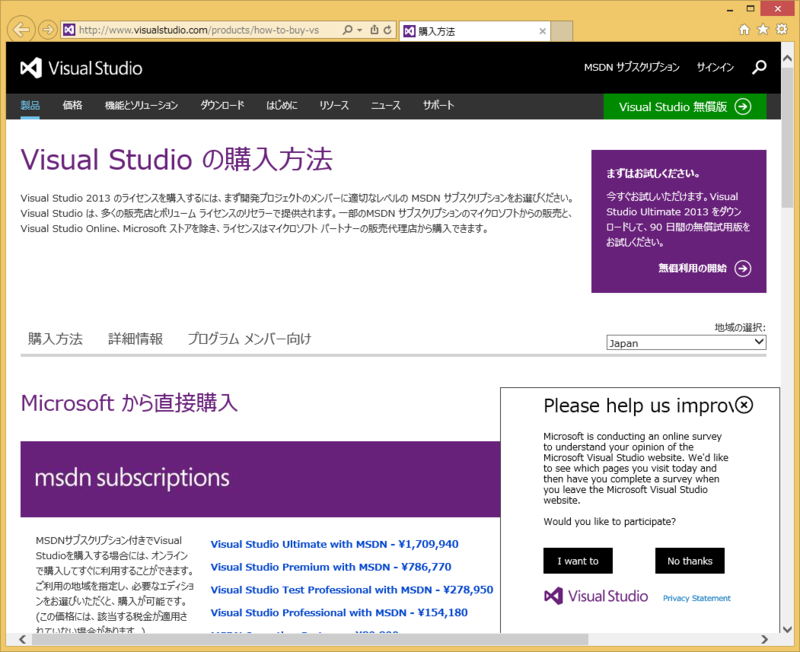Open site search magnifier icon
The height and width of the screenshot is (652, 800).
(759, 67)
